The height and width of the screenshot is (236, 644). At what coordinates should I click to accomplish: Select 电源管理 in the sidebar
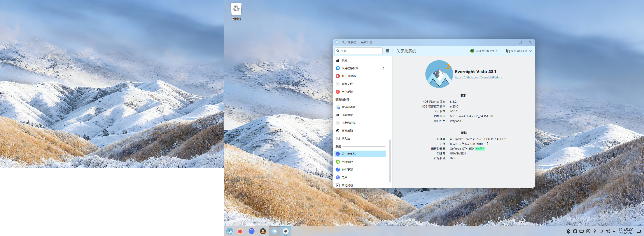point(347,162)
